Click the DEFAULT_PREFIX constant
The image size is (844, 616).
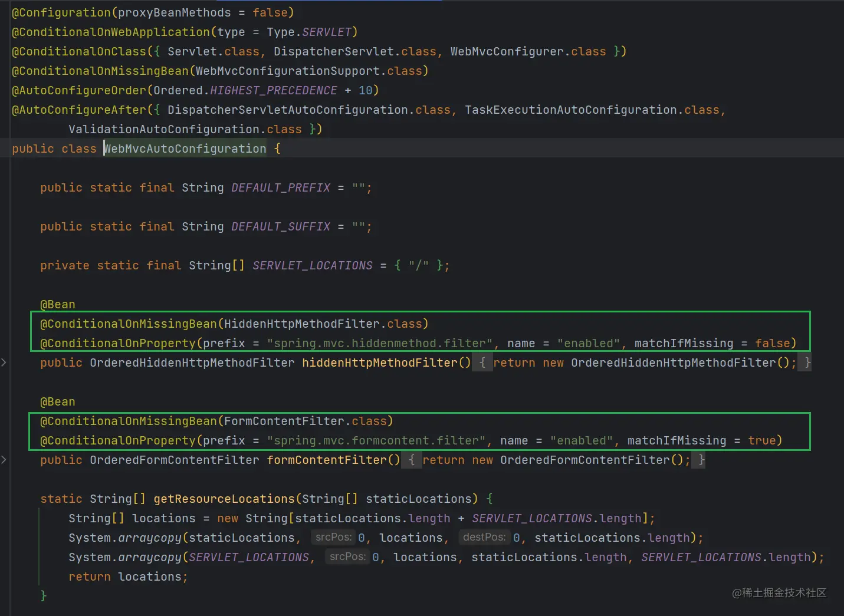(x=281, y=187)
